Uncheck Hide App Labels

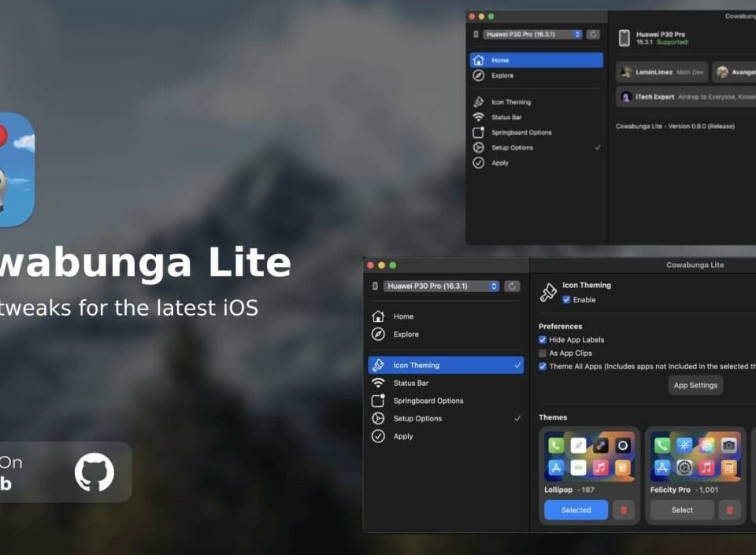point(543,339)
